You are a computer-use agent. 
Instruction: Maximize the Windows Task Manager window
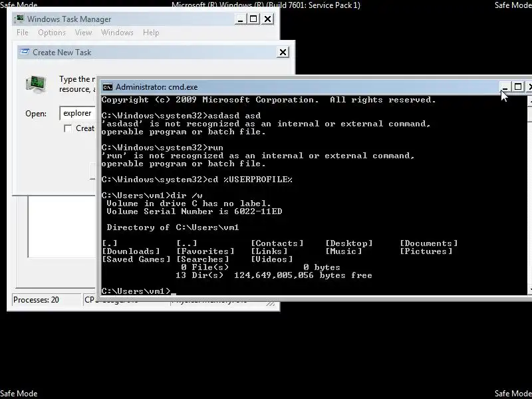click(x=253, y=19)
